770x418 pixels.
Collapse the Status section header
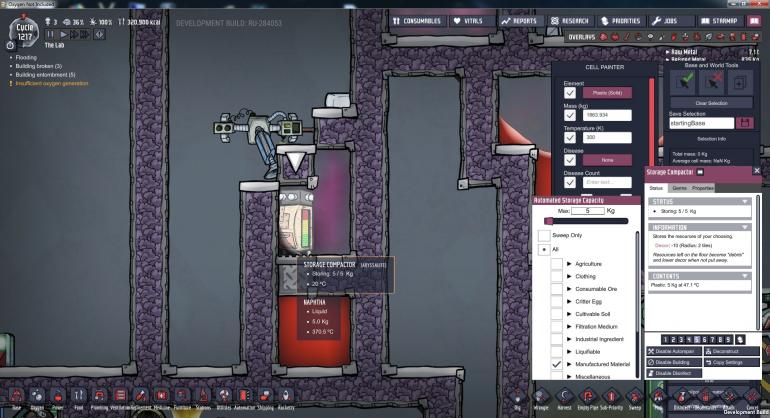tap(700, 201)
